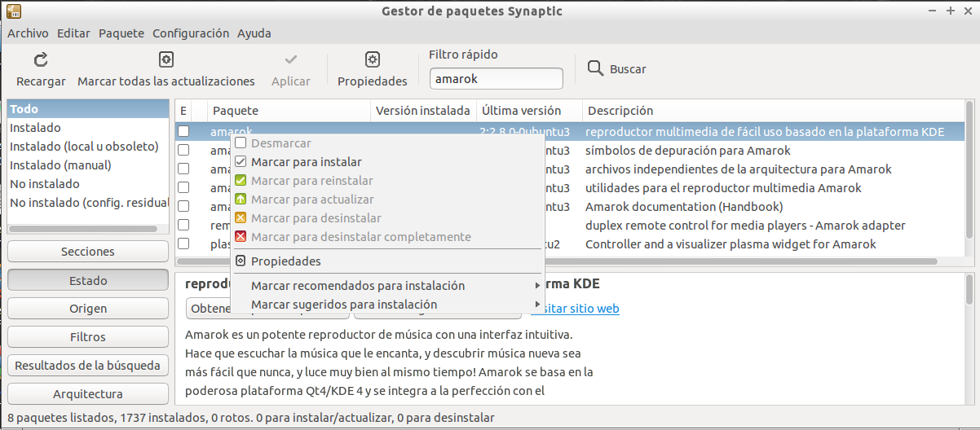Select No instalado (config. residual) filter

88,203
